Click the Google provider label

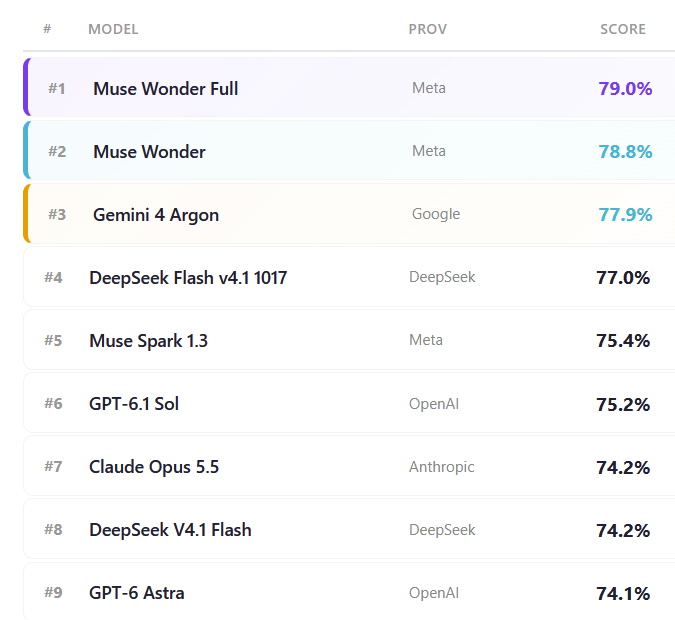click(x=436, y=214)
